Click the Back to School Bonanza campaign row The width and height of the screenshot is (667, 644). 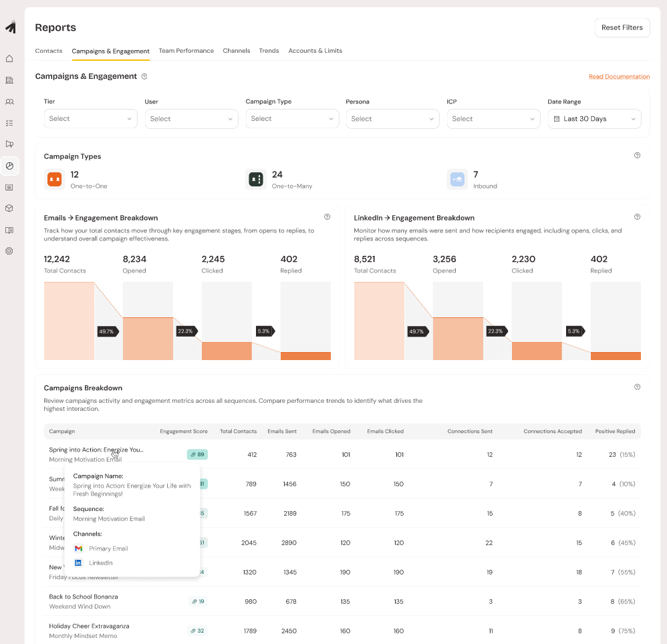(x=84, y=597)
